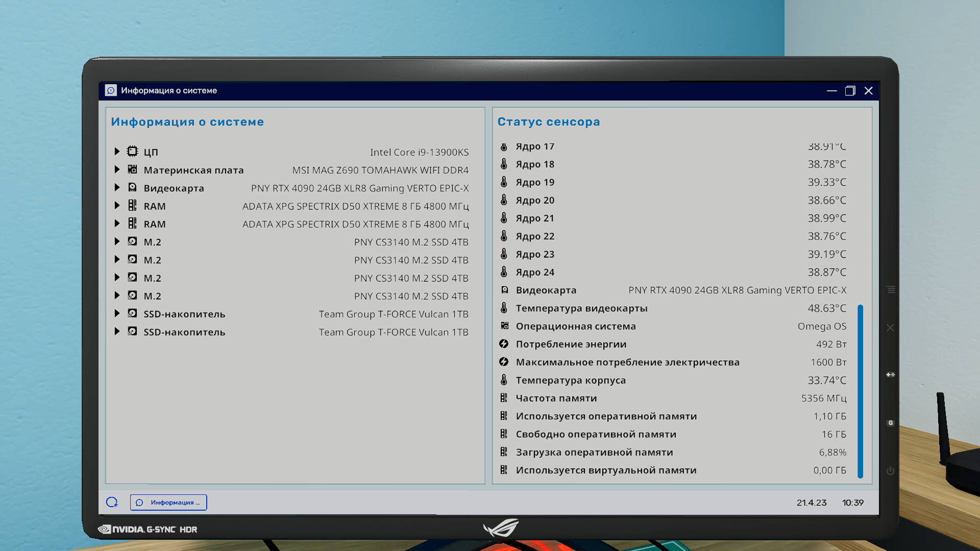Viewport: 980px width, 551px height.
Task: Select the 492 Вт power value
Action: pos(831,344)
